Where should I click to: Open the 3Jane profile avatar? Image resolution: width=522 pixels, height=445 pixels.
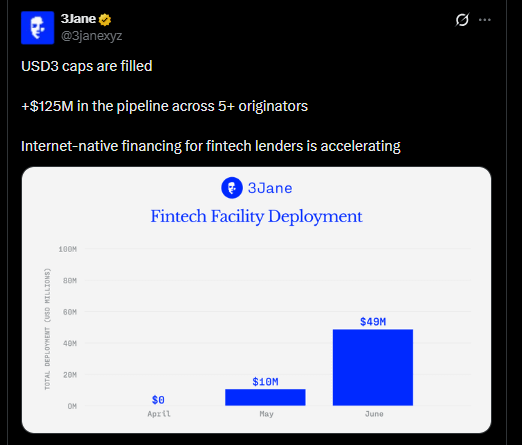tap(37, 28)
